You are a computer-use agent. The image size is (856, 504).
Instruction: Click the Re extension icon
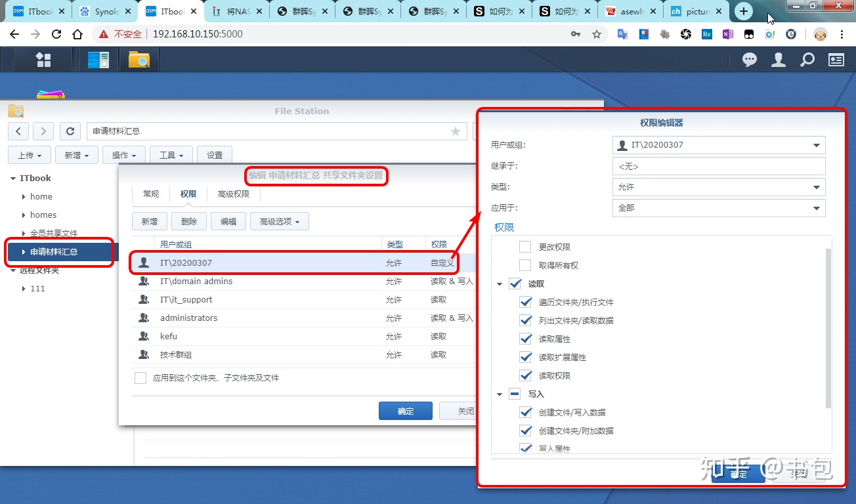pyautogui.click(x=706, y=34)
